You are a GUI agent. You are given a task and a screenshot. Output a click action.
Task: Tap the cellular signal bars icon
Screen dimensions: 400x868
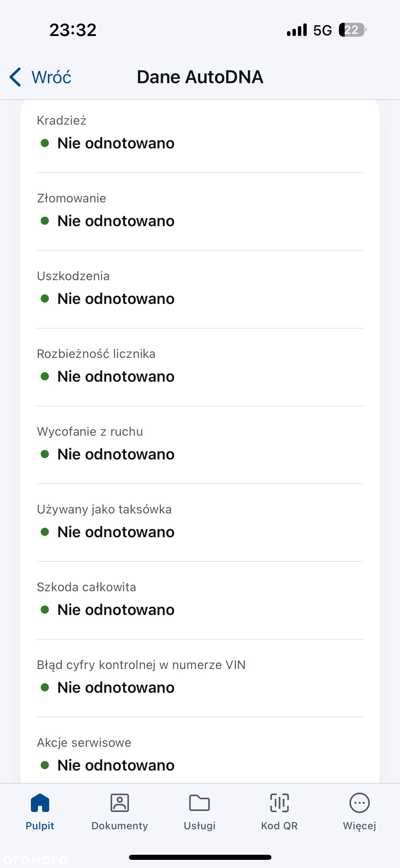(297, 30)
